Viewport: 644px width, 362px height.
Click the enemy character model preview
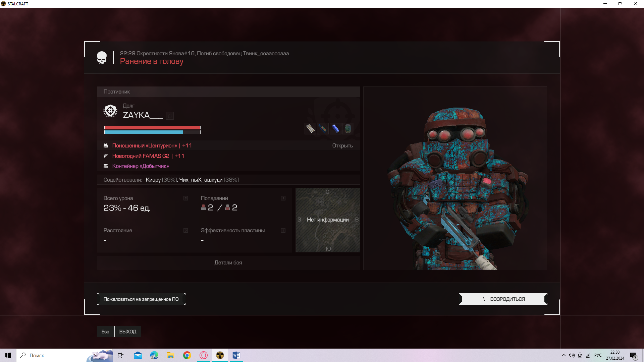(455, 178)
